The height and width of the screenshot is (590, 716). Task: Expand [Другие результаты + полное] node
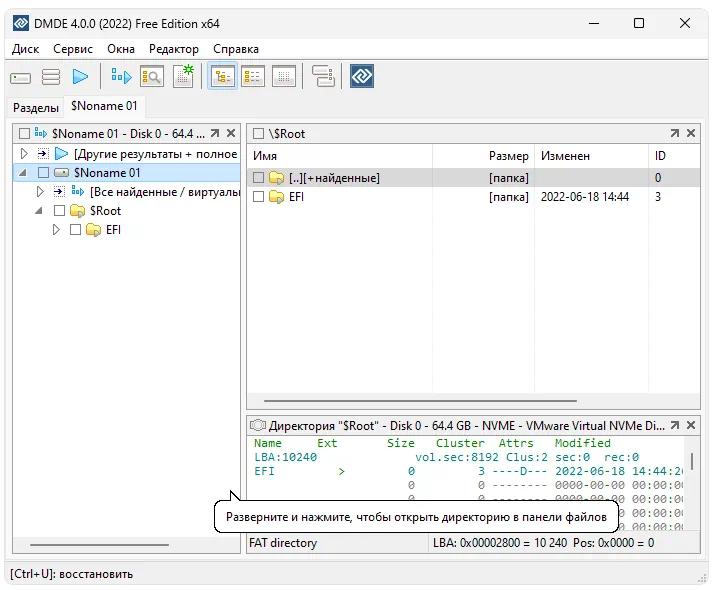24,153
